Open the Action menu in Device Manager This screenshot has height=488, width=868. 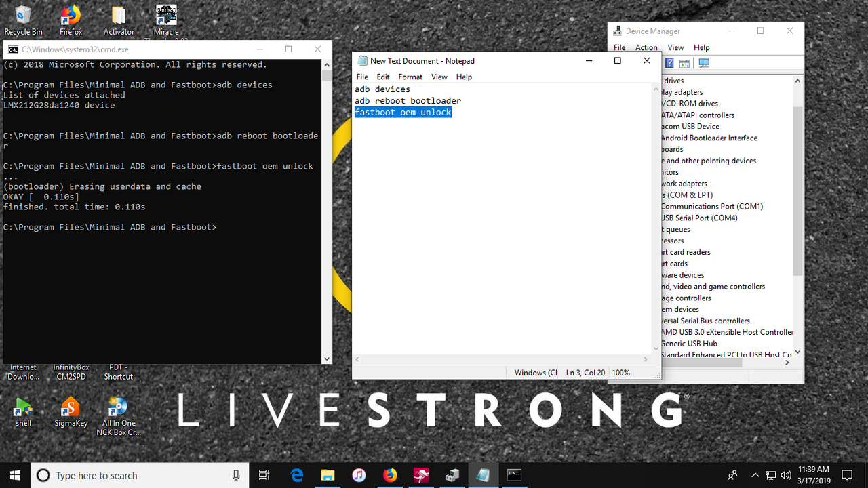click(646, 47)
